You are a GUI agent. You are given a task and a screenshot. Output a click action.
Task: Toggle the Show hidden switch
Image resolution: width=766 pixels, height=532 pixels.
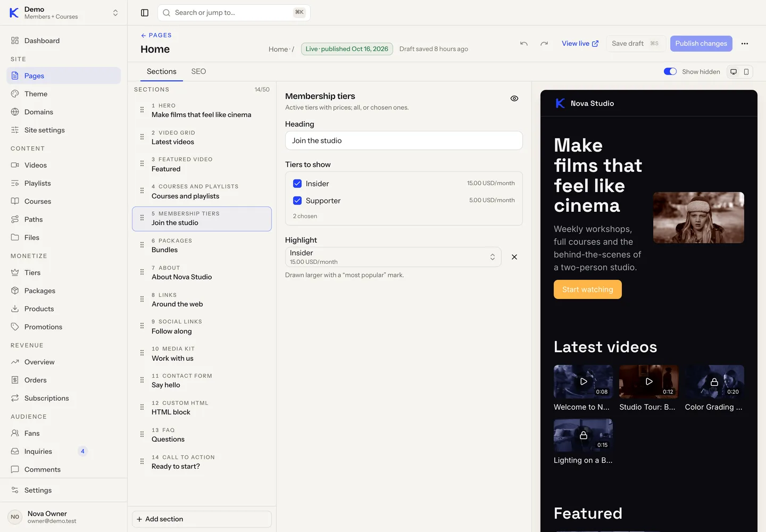click(x=670, y=71)
